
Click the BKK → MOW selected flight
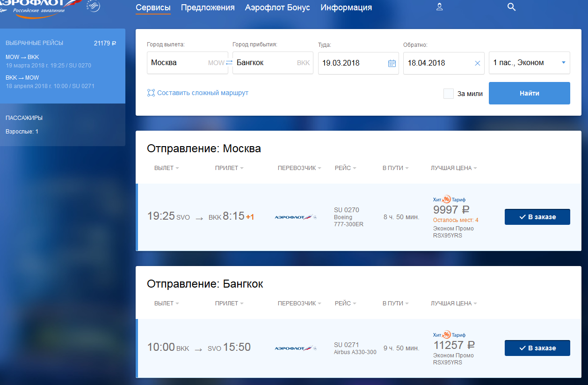click(50, 82)
